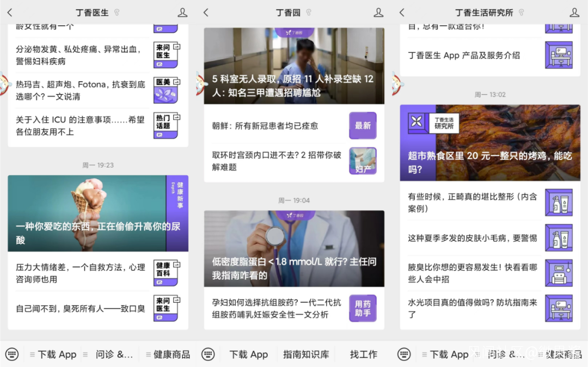Screen dimensions: 588x367
Task: Tap the 丁香医生 account title
Action: tap(92, 13)
